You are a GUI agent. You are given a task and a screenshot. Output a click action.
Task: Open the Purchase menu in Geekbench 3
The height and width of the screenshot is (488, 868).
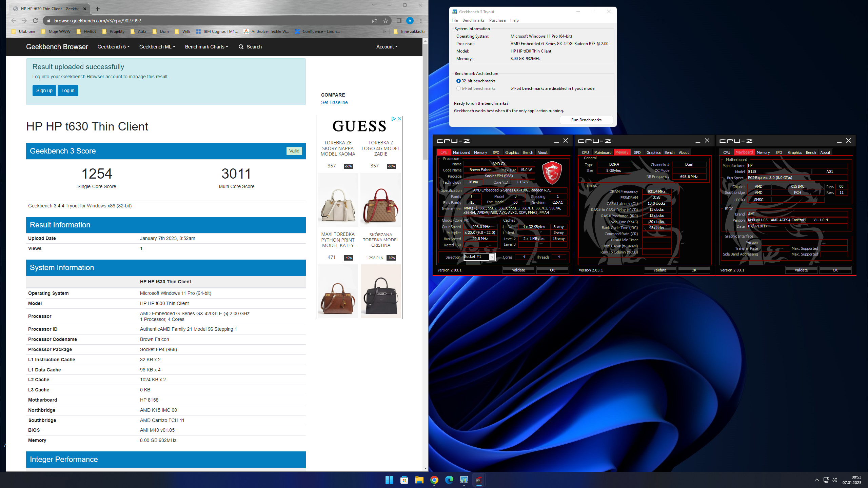pyautogui.click(x=497, y=20)
